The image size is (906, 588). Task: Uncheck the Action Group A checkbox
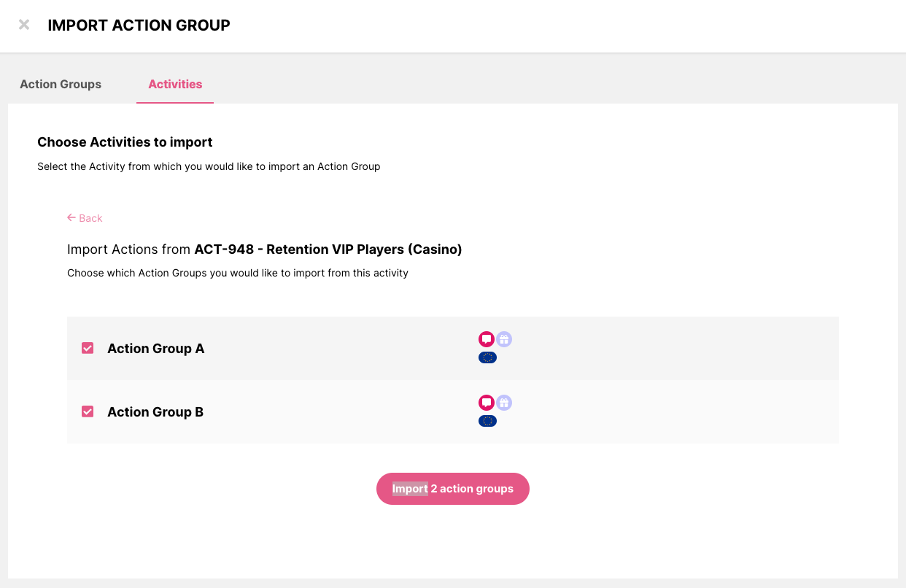[x=88, y=349]
